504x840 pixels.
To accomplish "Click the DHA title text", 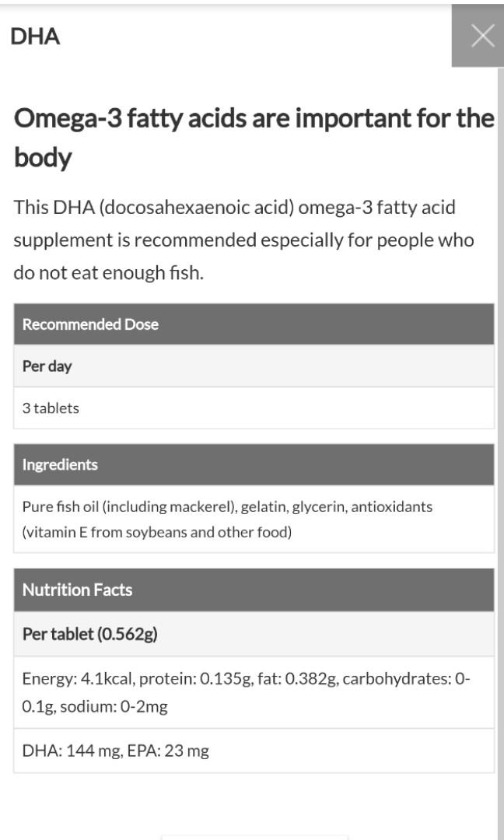I will click(x=35, y=36).
